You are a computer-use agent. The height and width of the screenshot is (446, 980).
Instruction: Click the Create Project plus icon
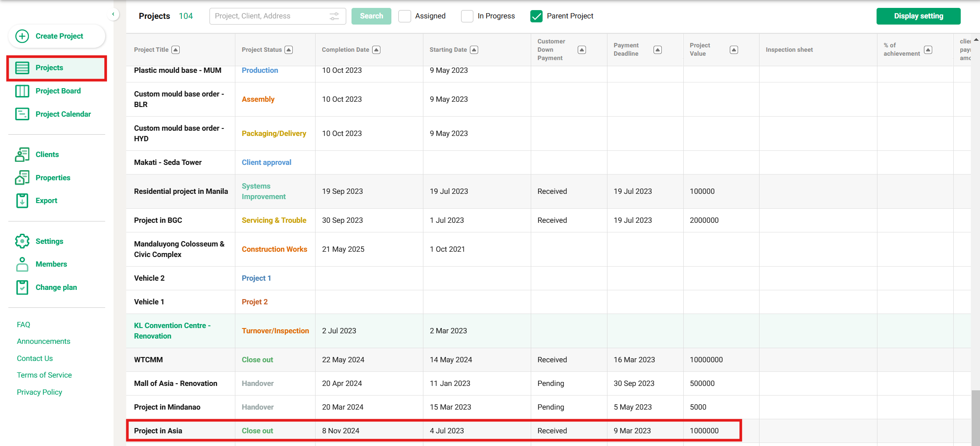[x=22, y=36]
